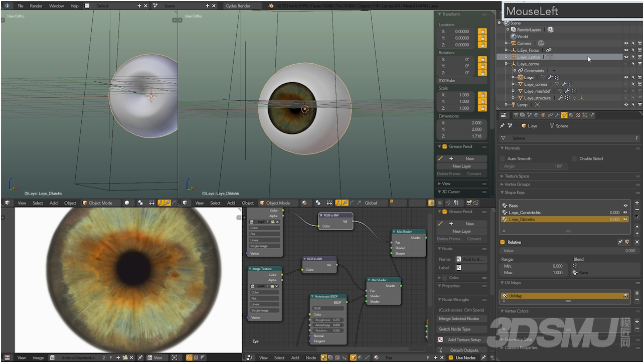This screenshot has height=363, width=644.
Task: Toggle visibility eye for L.eye_Lattice
Action: click(x=626, y=57)
